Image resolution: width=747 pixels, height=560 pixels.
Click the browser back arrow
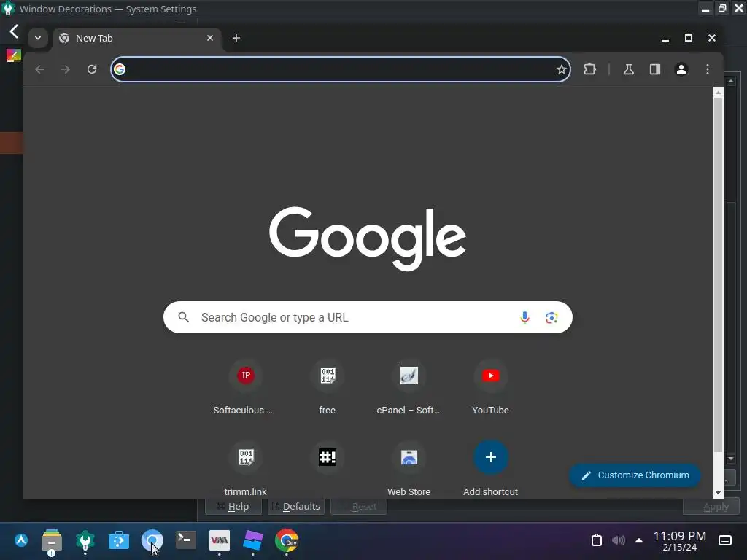click(x=39, y=69)
